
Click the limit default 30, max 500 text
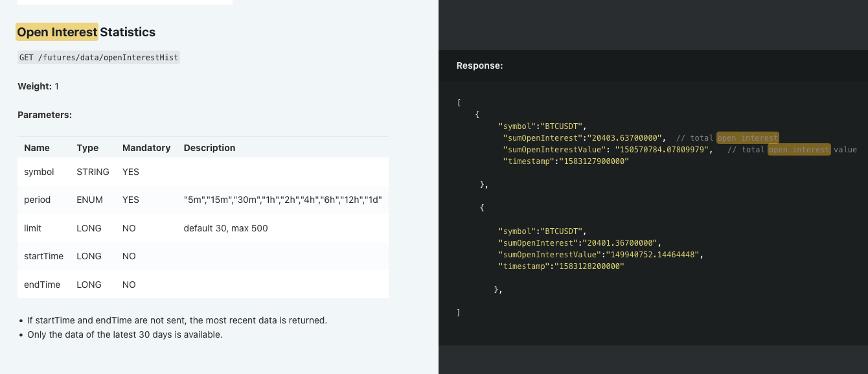click(225, 228)
